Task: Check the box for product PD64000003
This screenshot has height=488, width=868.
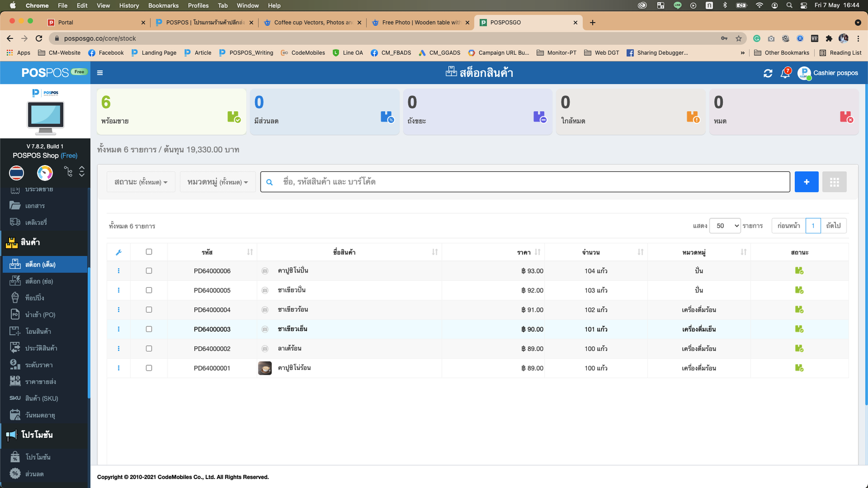Action: (x=149, y=329)
